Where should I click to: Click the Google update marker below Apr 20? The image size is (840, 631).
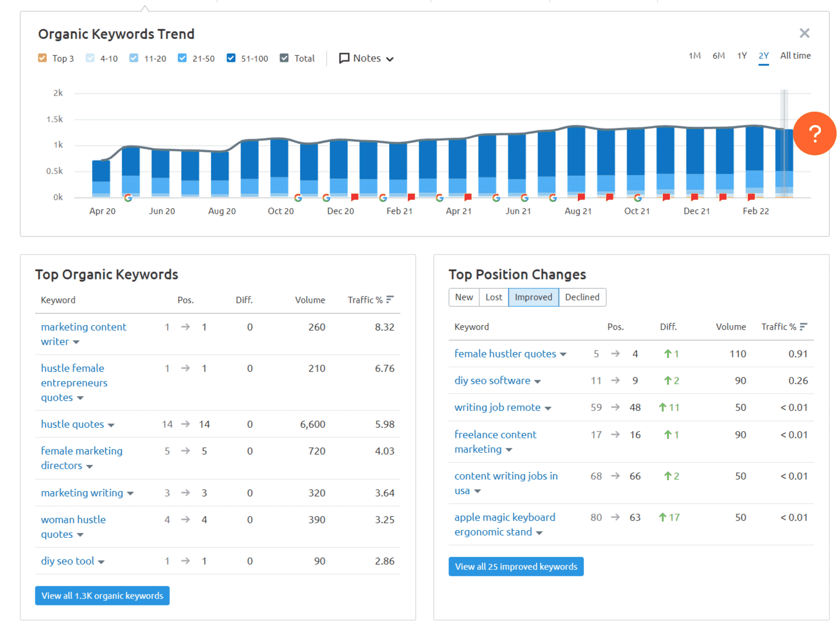tap(128, 198)
